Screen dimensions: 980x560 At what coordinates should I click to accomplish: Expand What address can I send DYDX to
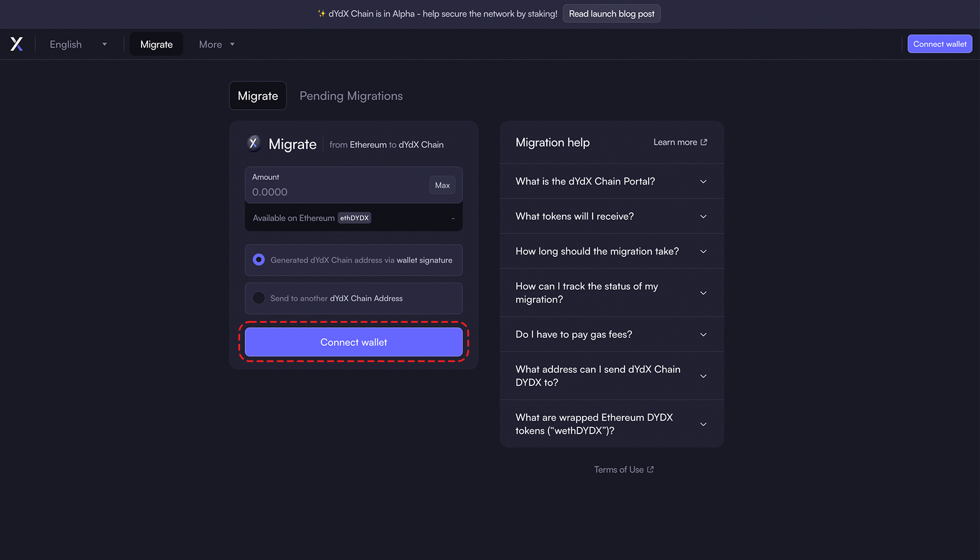[x=612, y=376]
